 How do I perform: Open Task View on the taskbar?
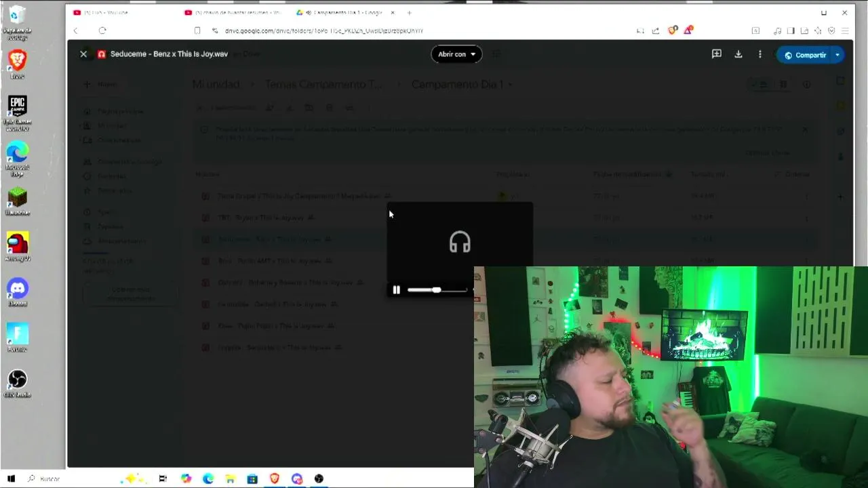click(163, 479)
